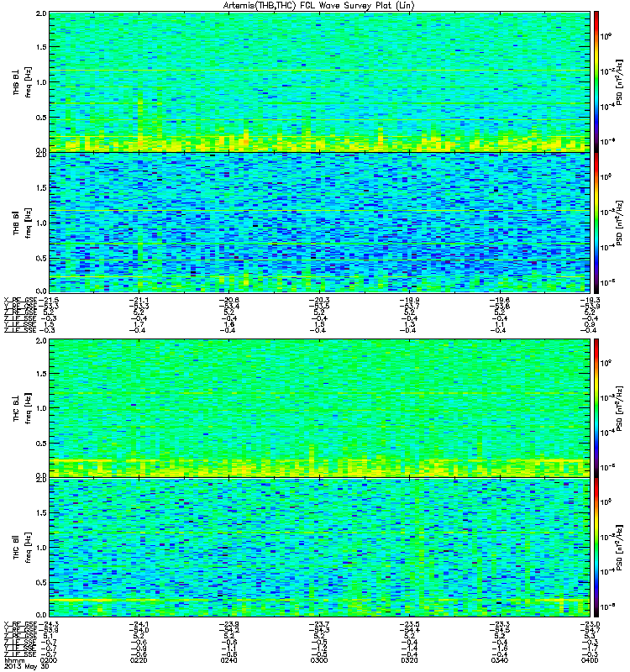Click the X_RE_GSE value -23.5 under THC panels
This screenshot has width=630, height=672.
tap(409, 624)
